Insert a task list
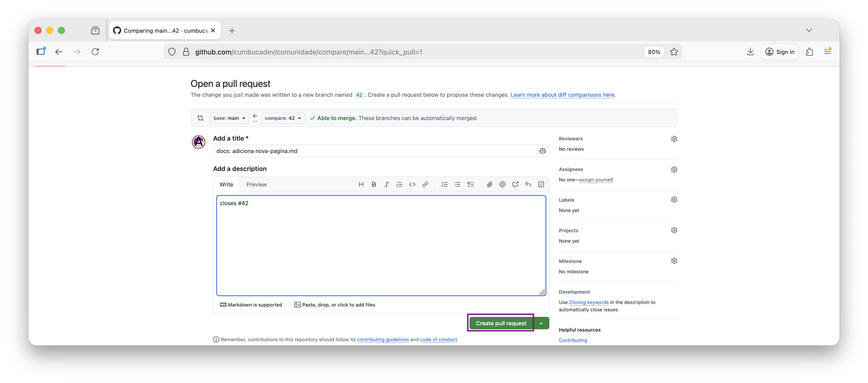868x383 pixels. click(471, 184)
